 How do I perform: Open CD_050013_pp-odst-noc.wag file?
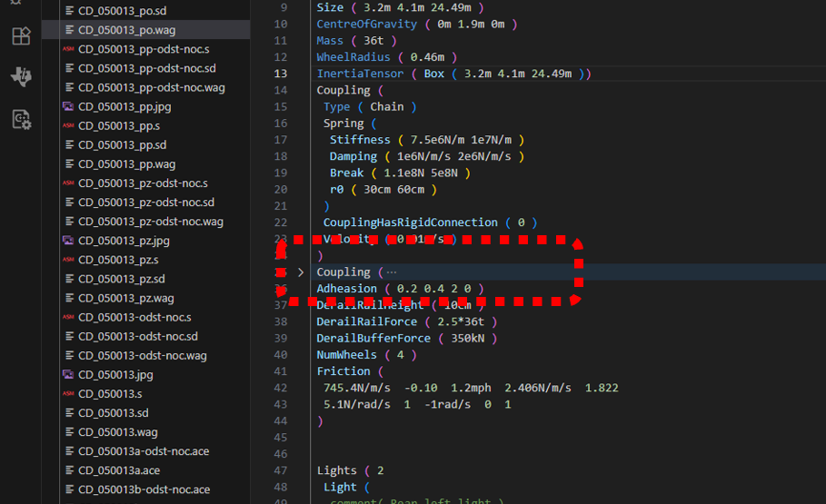(x=151, y=88)
